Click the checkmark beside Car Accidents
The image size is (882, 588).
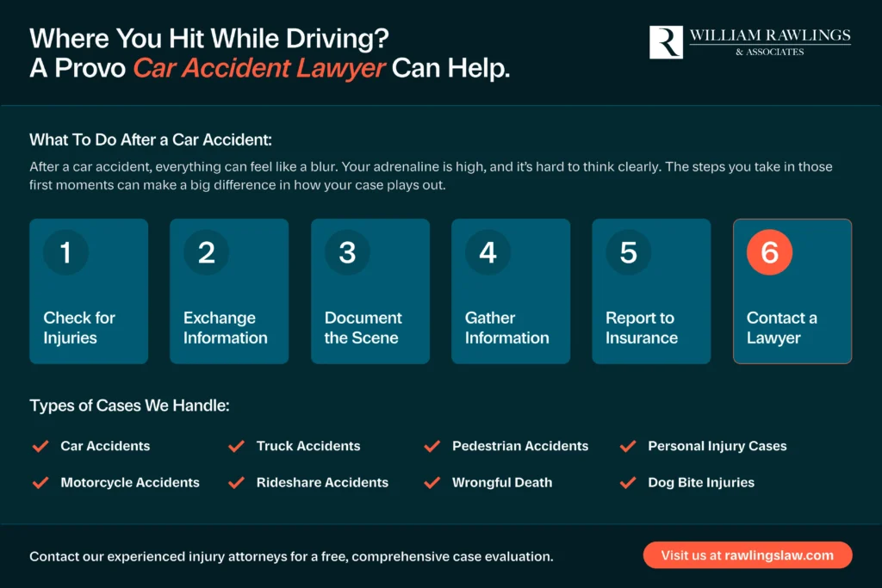40,446
